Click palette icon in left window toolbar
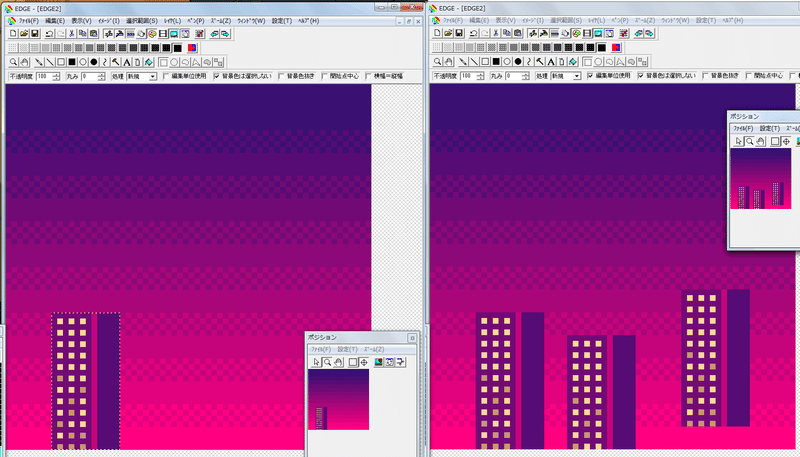The height and width of the screenshot is (457, 800). click(x=152, y=34)
